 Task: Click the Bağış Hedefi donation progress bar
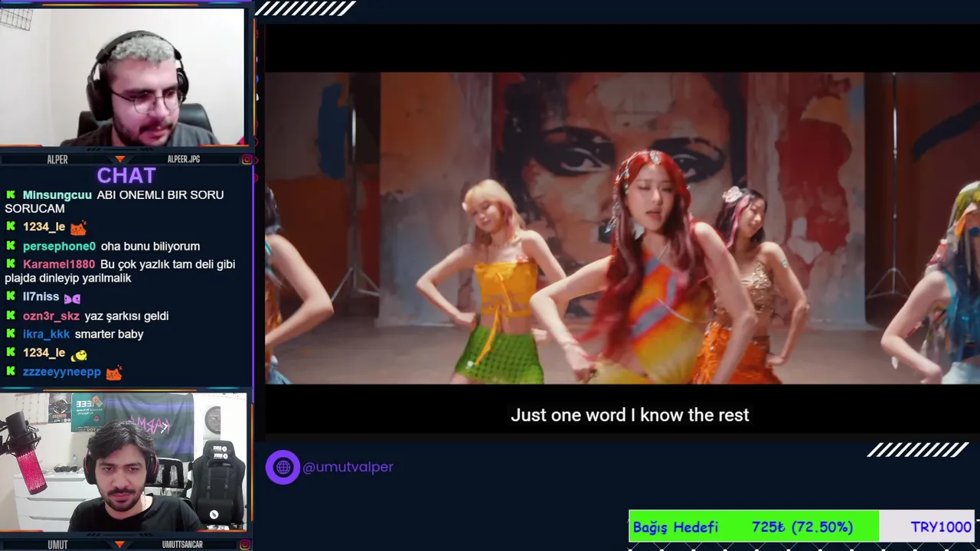coord(802,527)
